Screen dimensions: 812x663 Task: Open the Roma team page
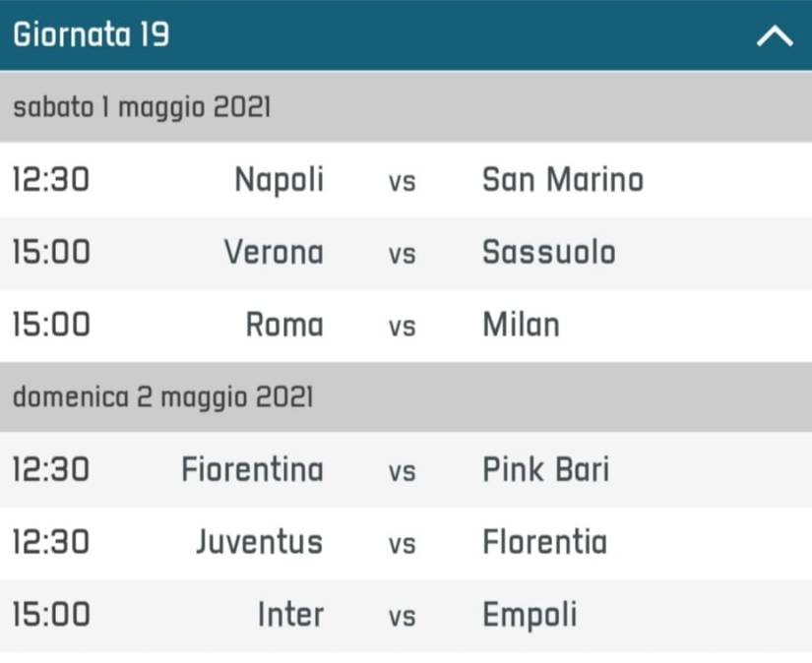(x=283, y=325)
